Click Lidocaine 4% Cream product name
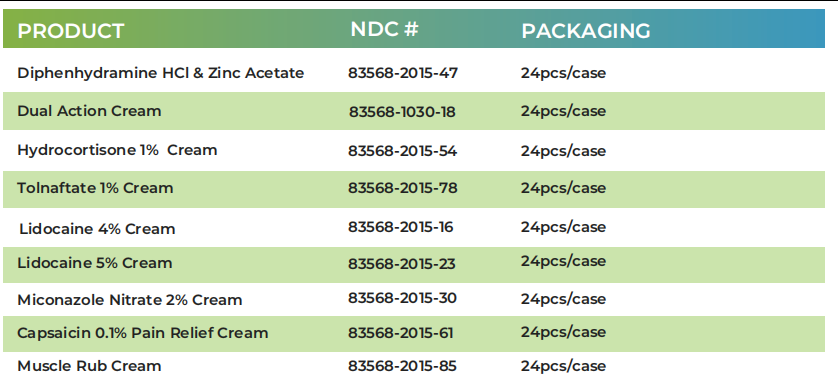Image resolution: width=838 pixels, height=381 pixels. coord(97,229)
